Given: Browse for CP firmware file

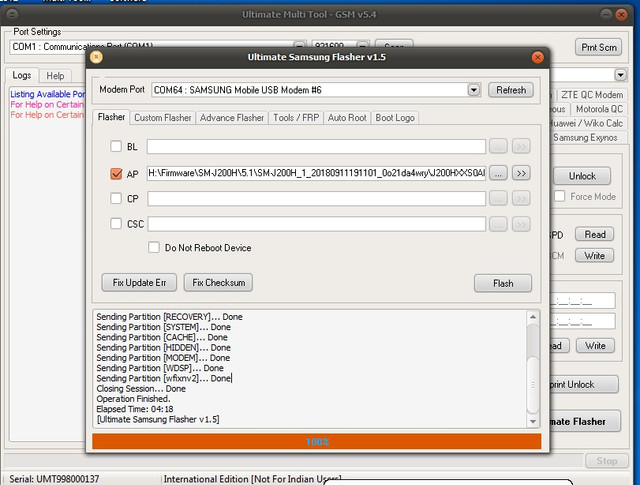Looking at the screenshot, I should pos(498,198).
